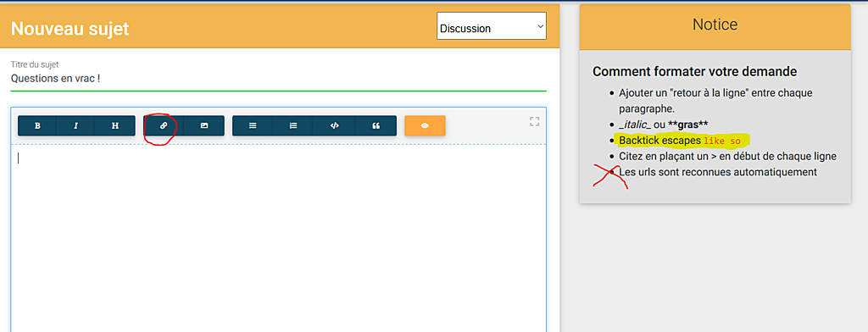Insert a link with the chain icon
Viewport: 868px width, 332px height.
pos(164,125)
